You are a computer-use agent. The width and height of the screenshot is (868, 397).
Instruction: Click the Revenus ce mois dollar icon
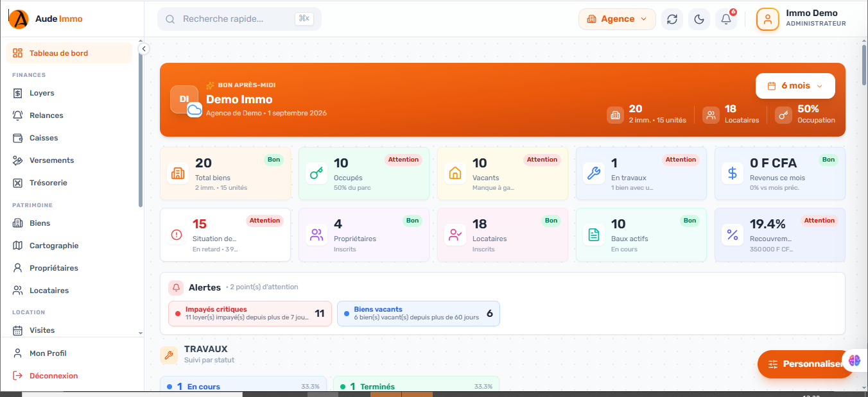click(733, 173)
